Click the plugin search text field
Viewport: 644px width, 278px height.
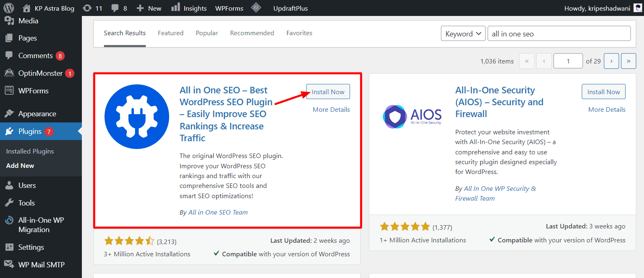pyautogui.click(x=559, y=34)
